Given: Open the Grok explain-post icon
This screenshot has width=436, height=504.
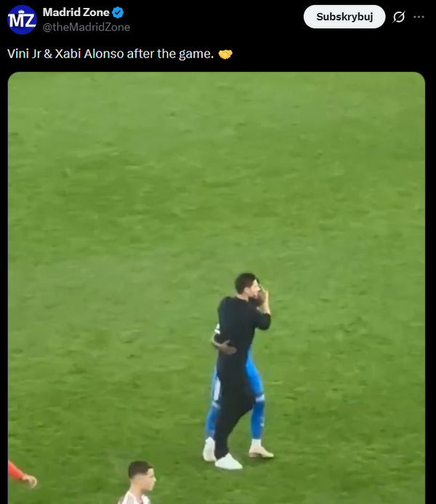Looking at the screenshot, I should coord(399,17).
